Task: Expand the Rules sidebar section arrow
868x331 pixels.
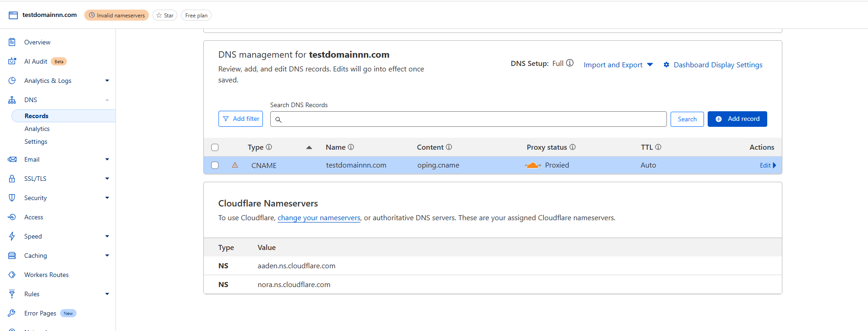Action: tap(107, 294)
